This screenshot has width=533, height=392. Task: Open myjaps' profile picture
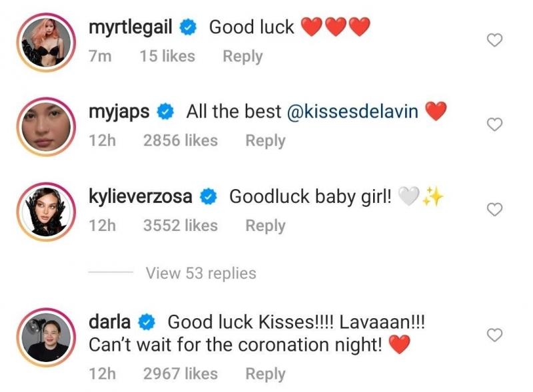[x=46, y=126]
